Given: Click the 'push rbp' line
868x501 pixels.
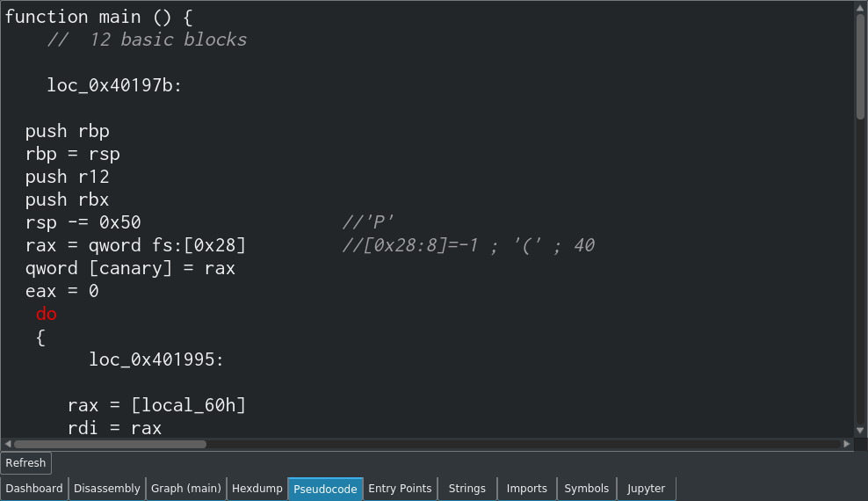Looking at the screenshot, I should 67,131.
